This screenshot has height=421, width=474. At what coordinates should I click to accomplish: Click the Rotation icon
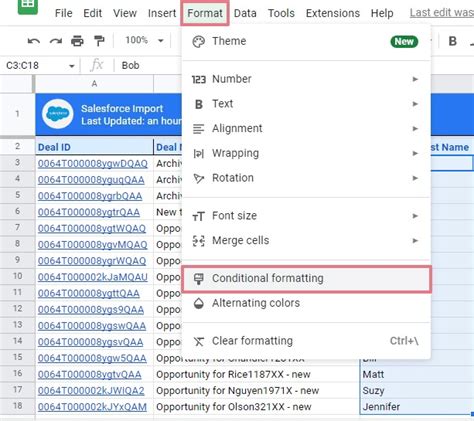[x=199, y=178]
